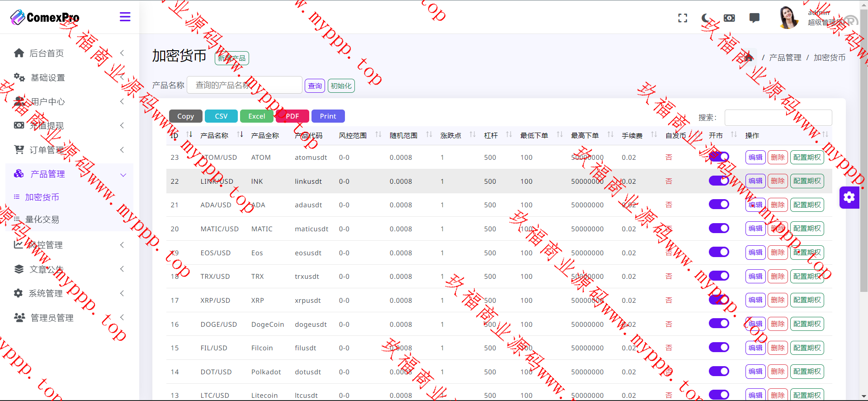Click the money banknote icon in header

[729, 18]
